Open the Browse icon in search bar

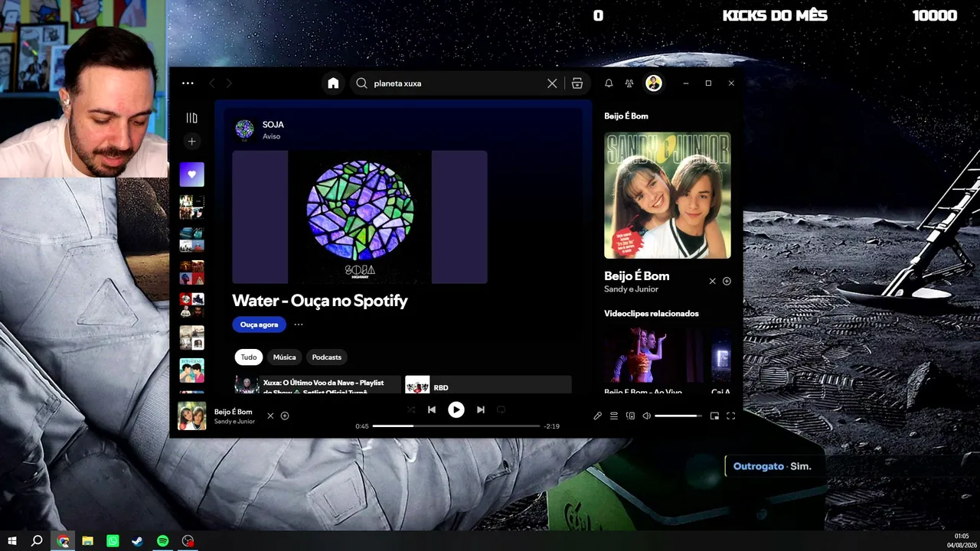coord(577,83)
